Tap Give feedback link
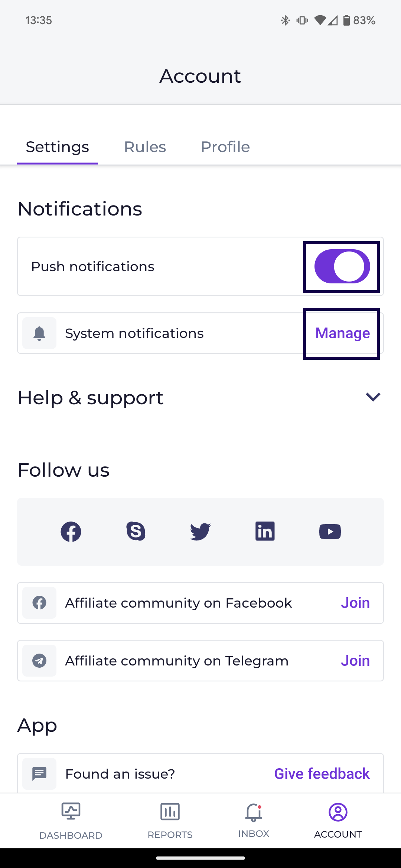 point(322,774)
